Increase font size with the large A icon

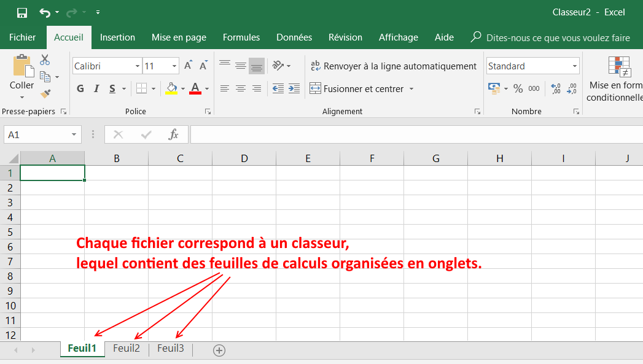coord(188,66)
